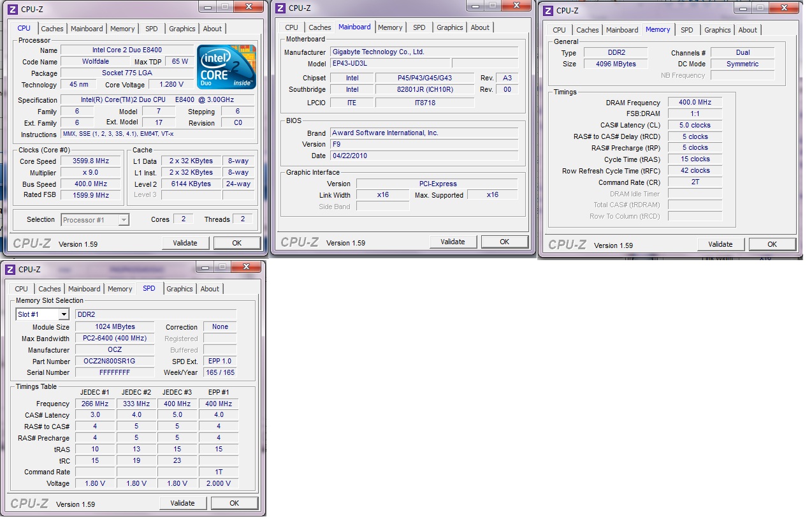This screenshot has height=519, width=812.
Task: Click the Manufacturer field Gigabyte Technology Co., Ltd.
Action: tap(424, 52)
